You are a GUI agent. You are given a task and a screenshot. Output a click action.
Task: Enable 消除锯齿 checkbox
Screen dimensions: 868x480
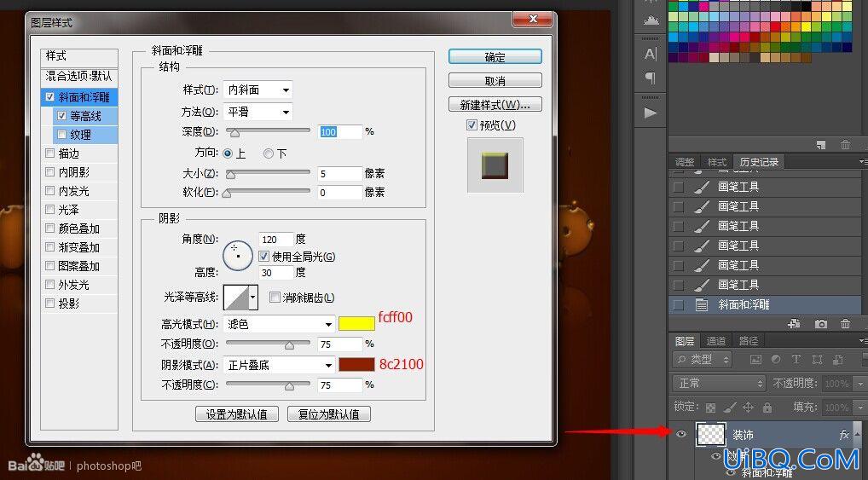(275, 298)
